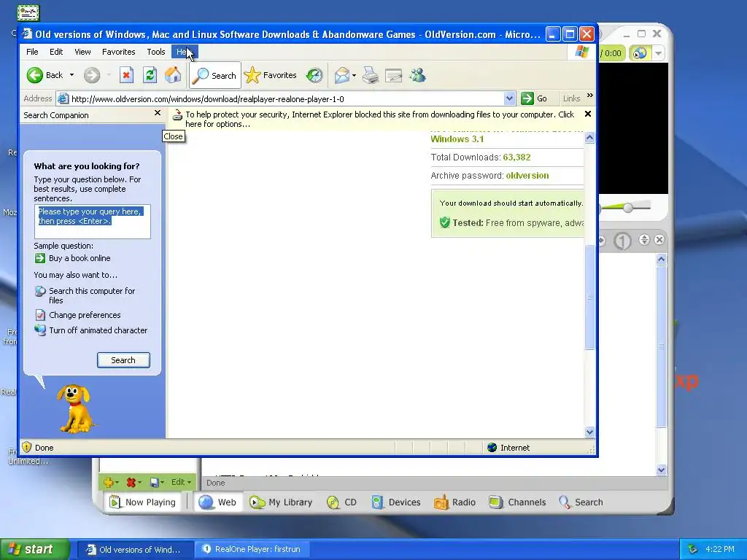The image size is (747, 560).
Task: Click the Home icon in IE toolbar
Action: (x=173, y=75)
